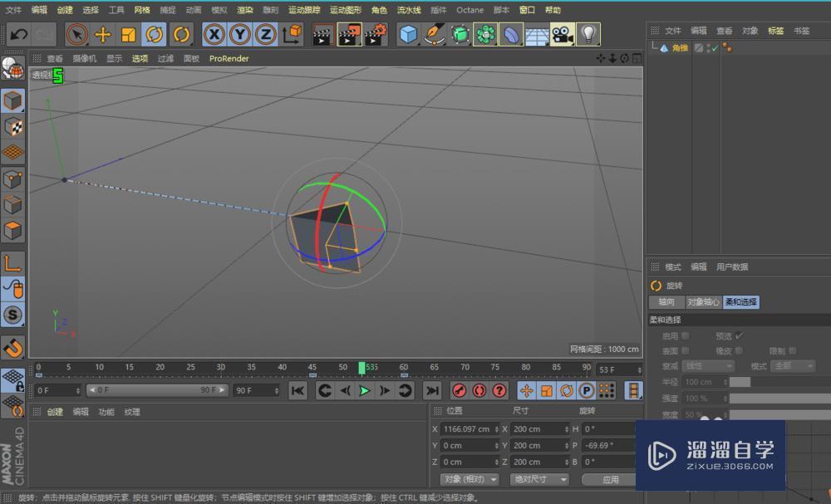Toggle Z axis lock
The image size is (831, 504).
coord(266,34)
